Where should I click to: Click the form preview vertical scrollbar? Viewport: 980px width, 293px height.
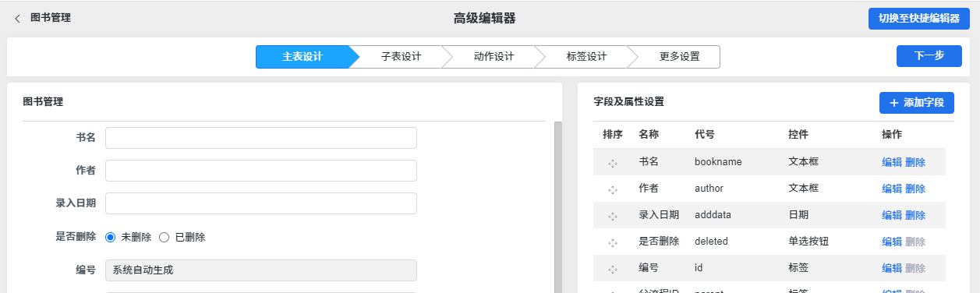point(557,207)
